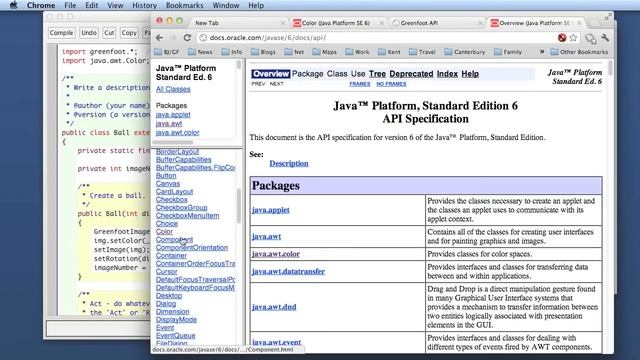The image size is (640, 360).
Task: Open the Travel bookmarks folder
Action: 422,52
